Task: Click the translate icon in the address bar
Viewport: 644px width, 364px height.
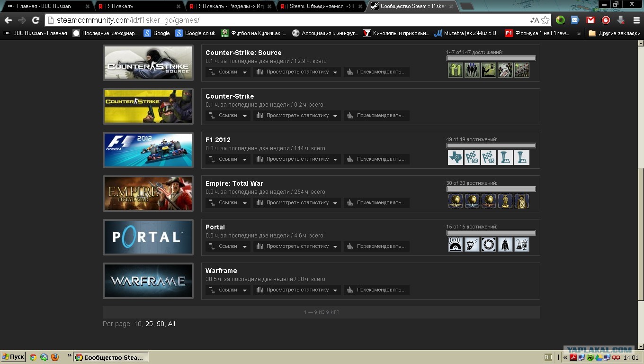Action: coord(535,20)
